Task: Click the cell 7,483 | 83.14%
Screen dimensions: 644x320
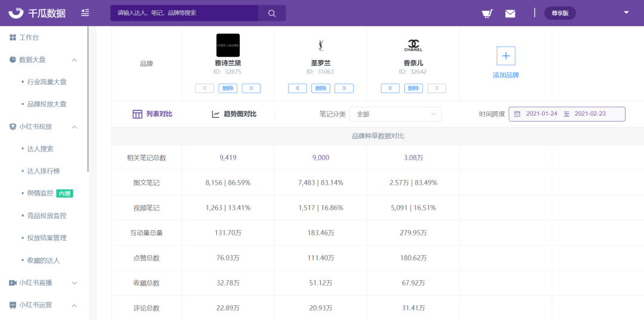Action: 321,183
